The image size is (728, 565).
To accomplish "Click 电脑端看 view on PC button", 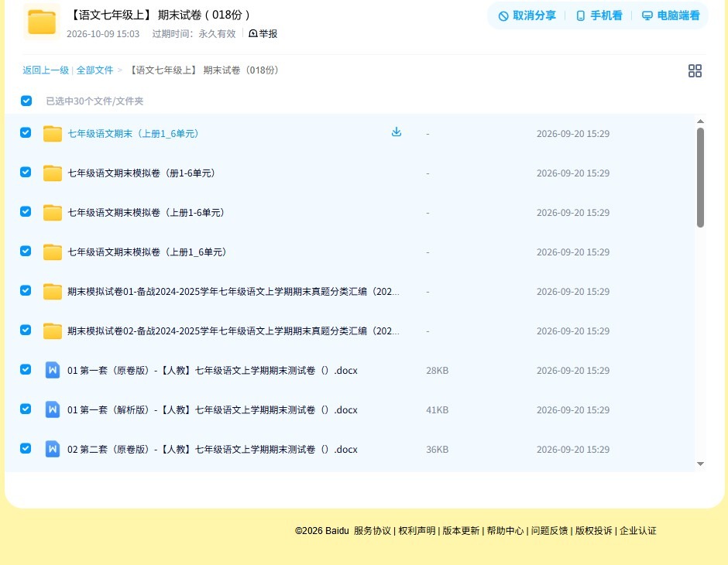I will pos(671,15).
